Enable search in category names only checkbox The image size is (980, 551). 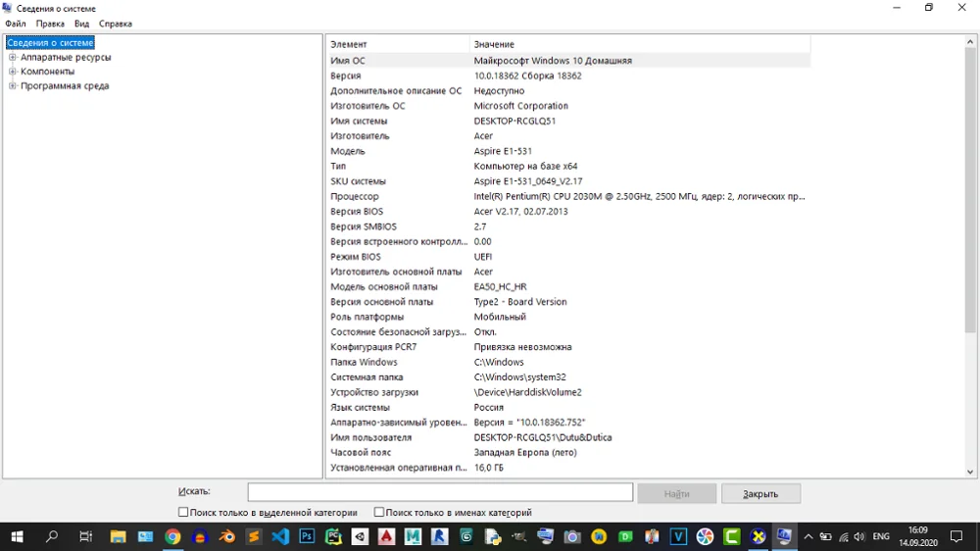click(378, 512)
